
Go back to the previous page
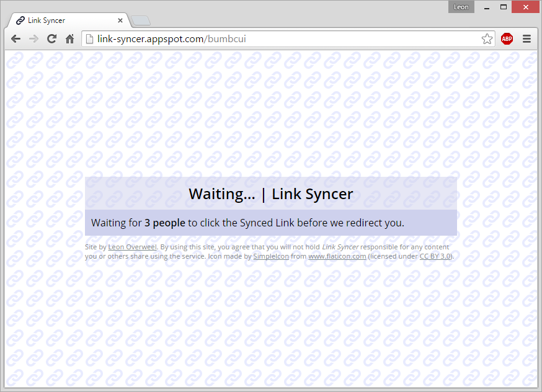tap(16, 38)
